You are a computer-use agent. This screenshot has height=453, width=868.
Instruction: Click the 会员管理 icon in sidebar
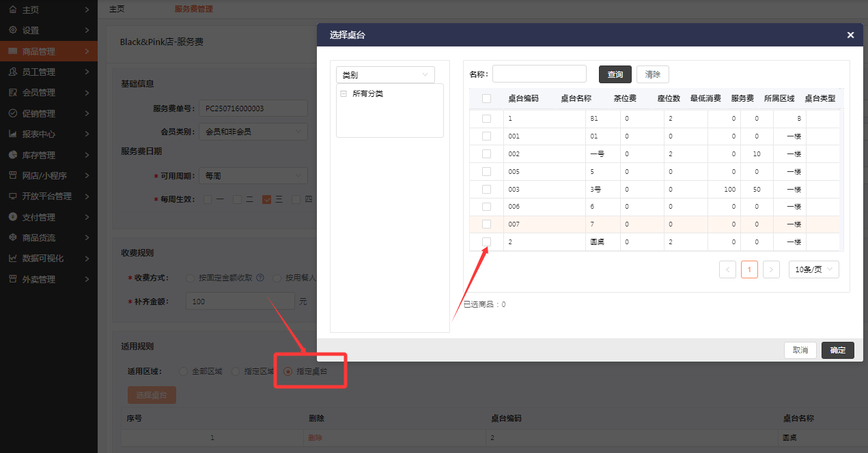tap(12, 92)
